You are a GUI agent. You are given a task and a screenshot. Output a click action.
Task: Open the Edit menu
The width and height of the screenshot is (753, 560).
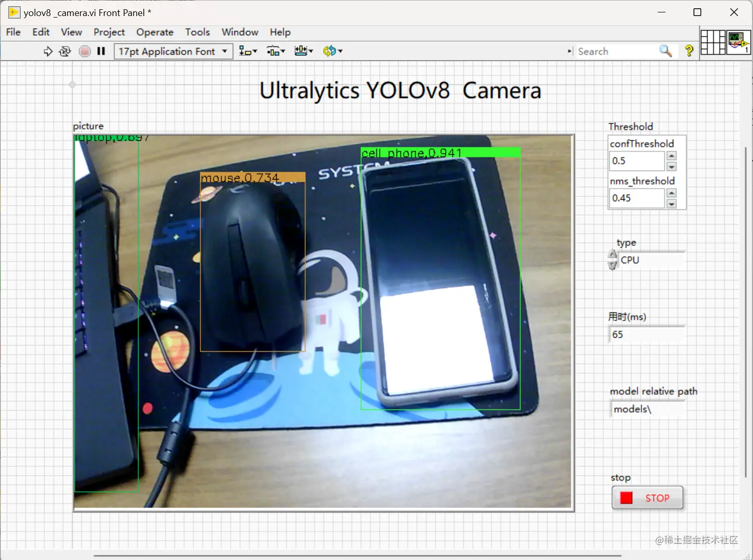tap(41, 32)
